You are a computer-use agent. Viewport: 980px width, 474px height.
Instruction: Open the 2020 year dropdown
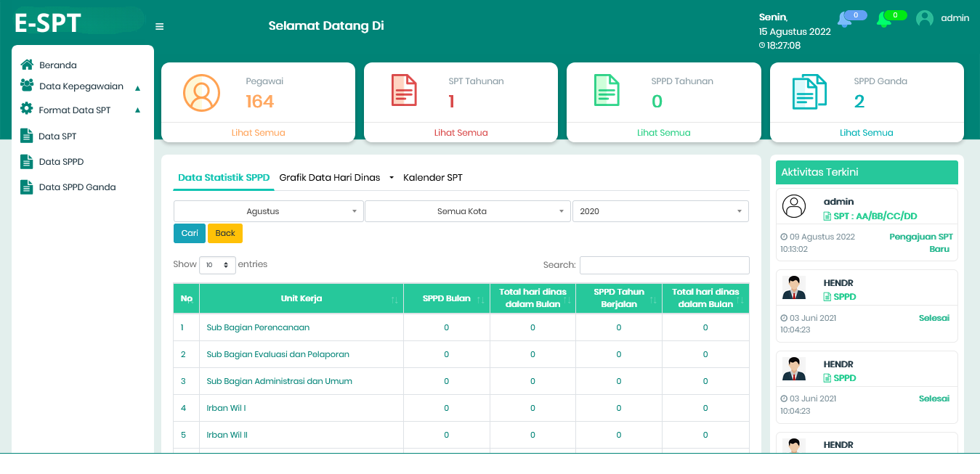[x=660, y=211]
